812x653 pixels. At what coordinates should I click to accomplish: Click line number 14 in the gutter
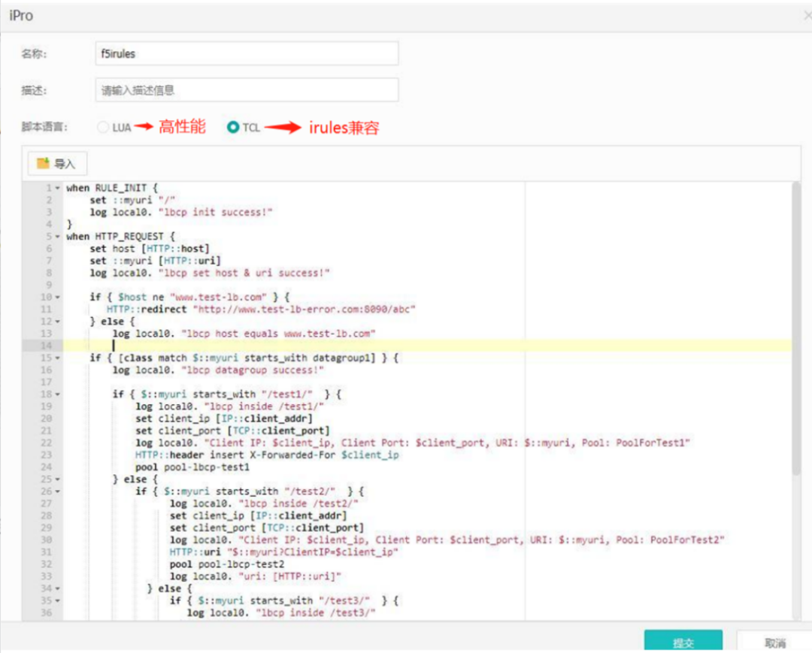point(46,346)
